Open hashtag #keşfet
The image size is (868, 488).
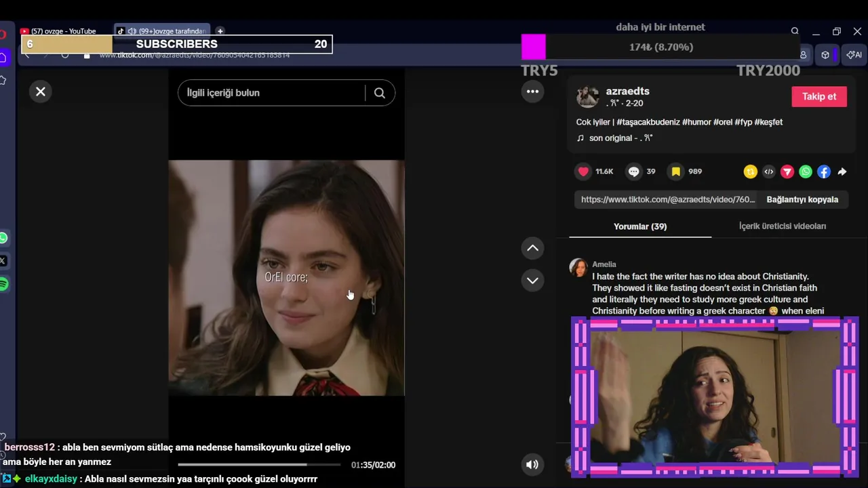coord(768,122)
